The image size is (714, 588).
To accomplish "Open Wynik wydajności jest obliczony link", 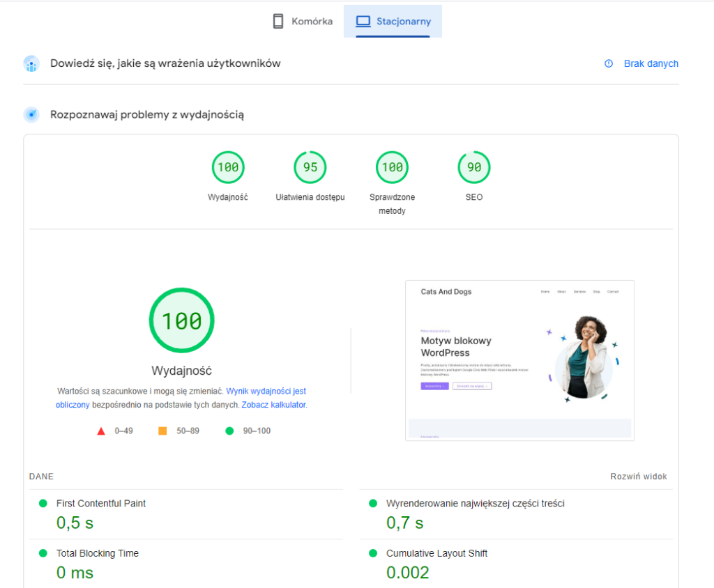I will click(x=266, y=392).
